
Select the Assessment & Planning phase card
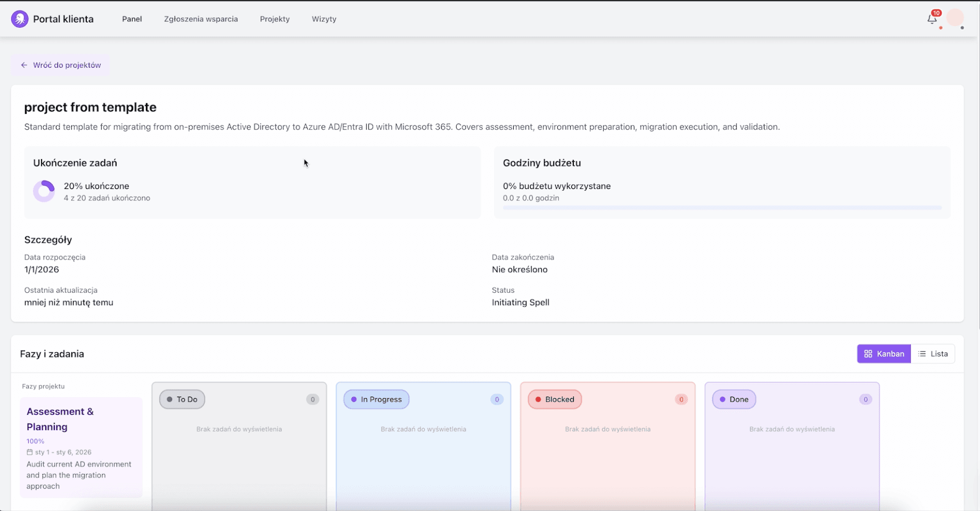81,447
